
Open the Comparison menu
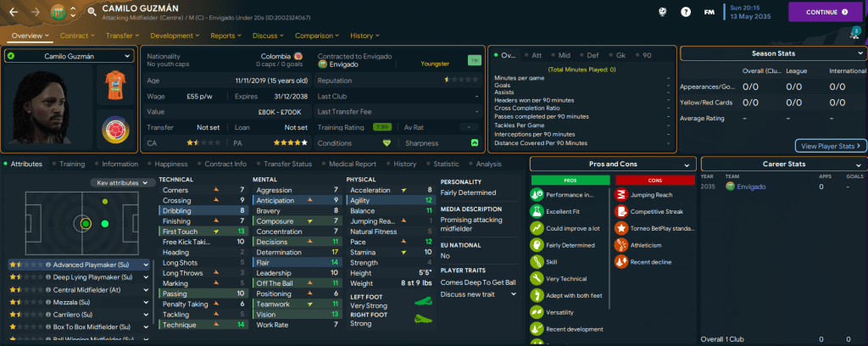317,36
